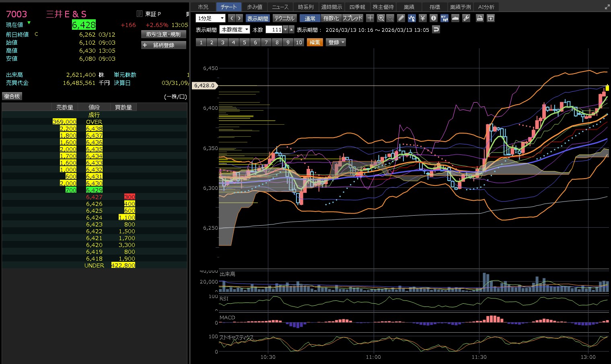
Task: Print the chart using printer icon
Action: (479, 18)
